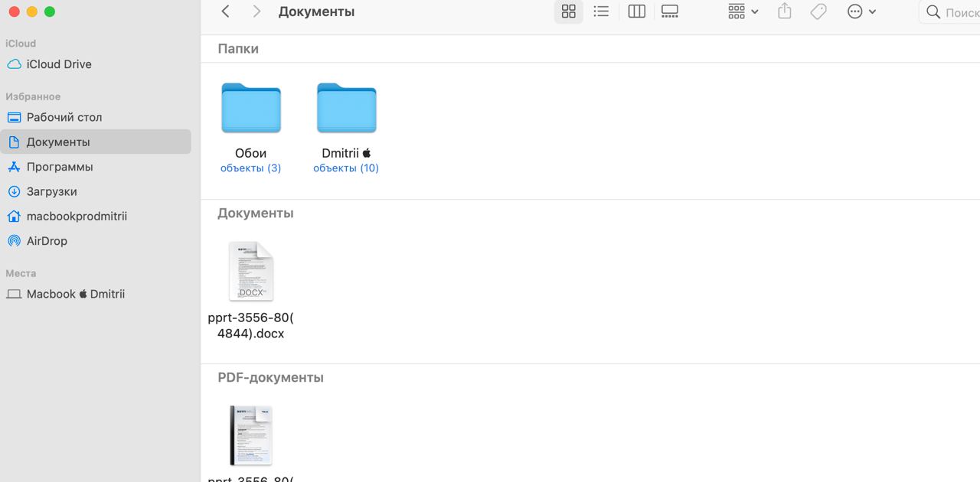Screen dimensions: 980x482
Task: Select the Dmitrii folder icon
Action: point(347,108)
